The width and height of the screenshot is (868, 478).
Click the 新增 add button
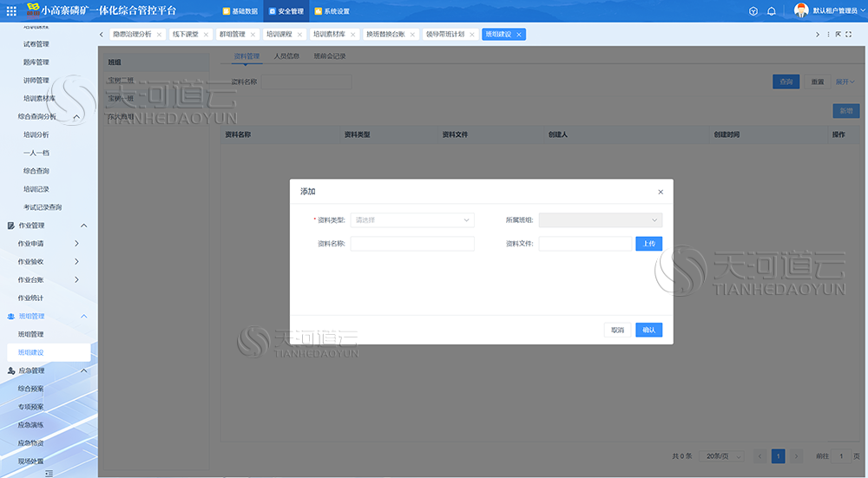[845, 111]
